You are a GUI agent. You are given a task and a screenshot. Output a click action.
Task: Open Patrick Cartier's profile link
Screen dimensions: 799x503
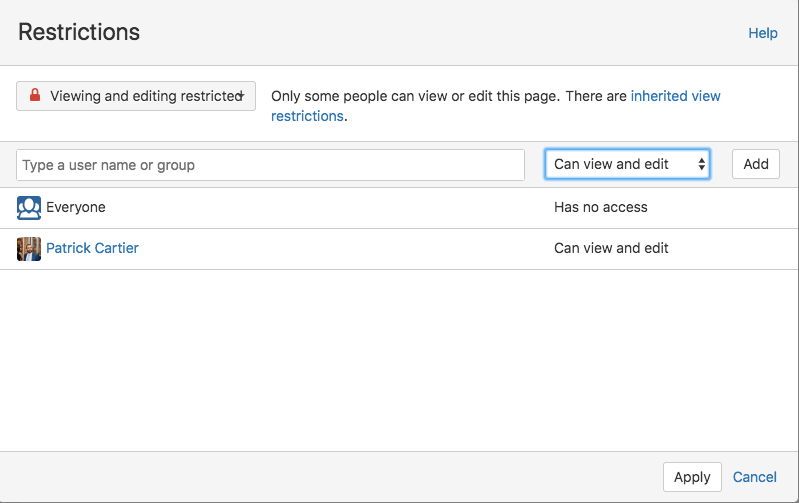(92, 248)
